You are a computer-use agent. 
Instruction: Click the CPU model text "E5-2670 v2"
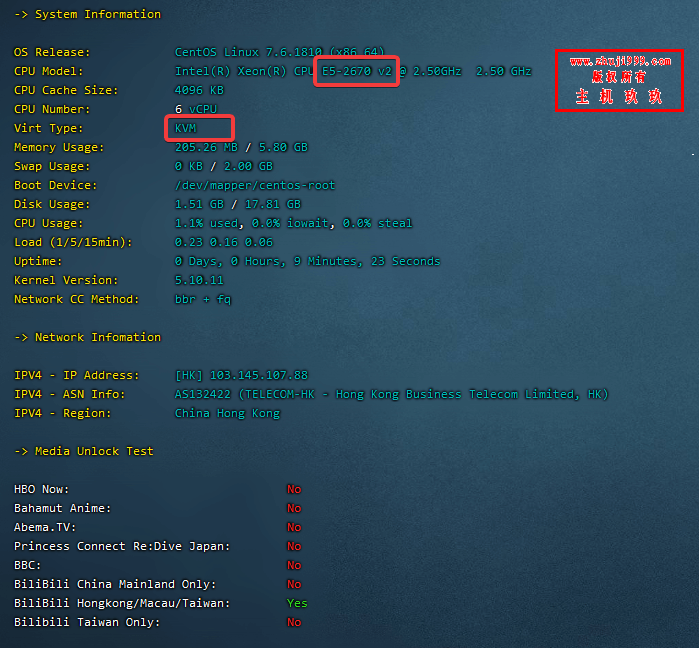coord(357,71)
